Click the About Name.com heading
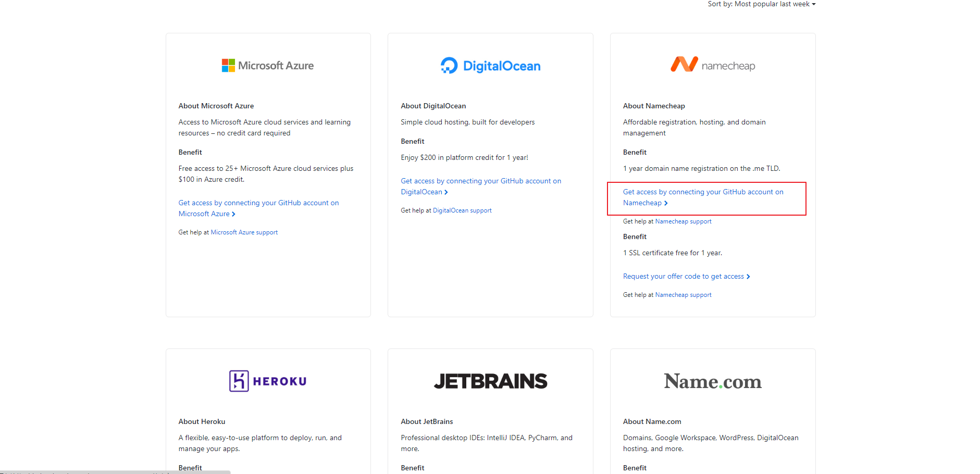The image size is (980, 474). click(652, 421)
